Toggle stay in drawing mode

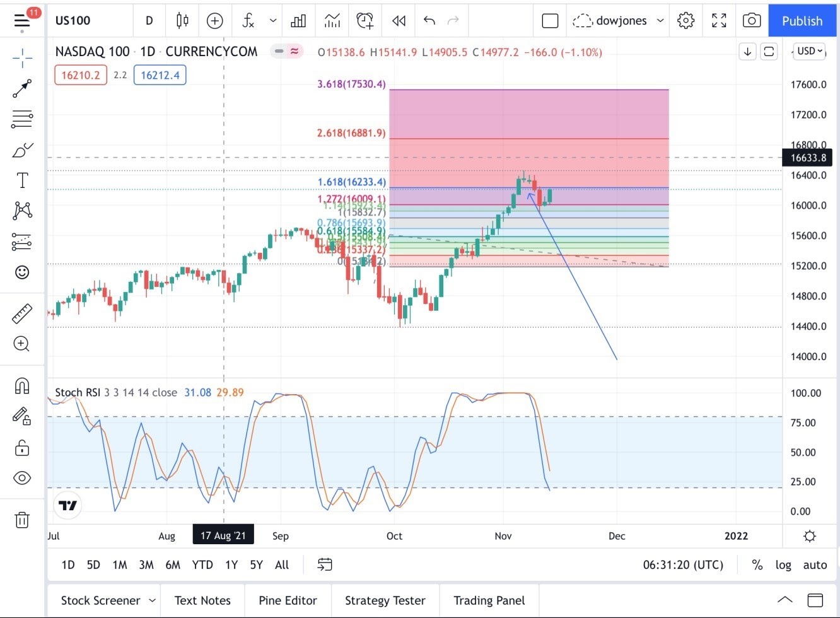pos(22,416)
